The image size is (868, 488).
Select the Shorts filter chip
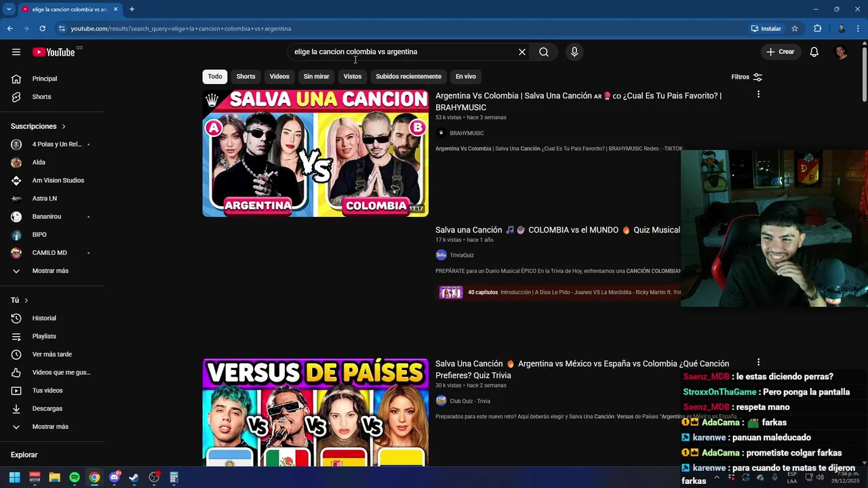coord(245,77)
